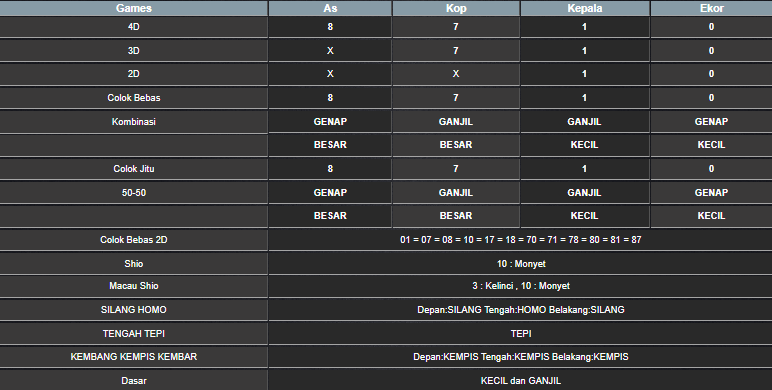Screen dimensions: 772x390
Task: Select the Kombinasi row label
Action: point(134,122)
